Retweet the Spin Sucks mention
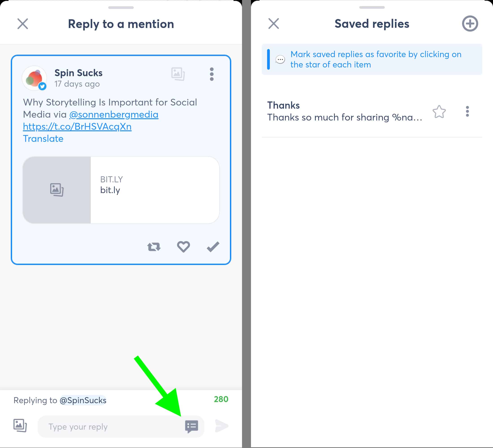 [x=154, y=247]
